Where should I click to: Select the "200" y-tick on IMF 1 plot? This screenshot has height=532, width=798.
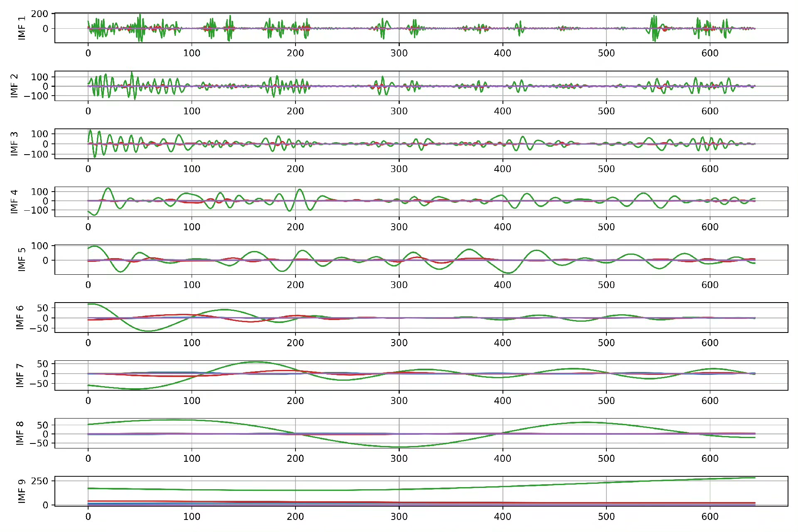coord(39,14)
